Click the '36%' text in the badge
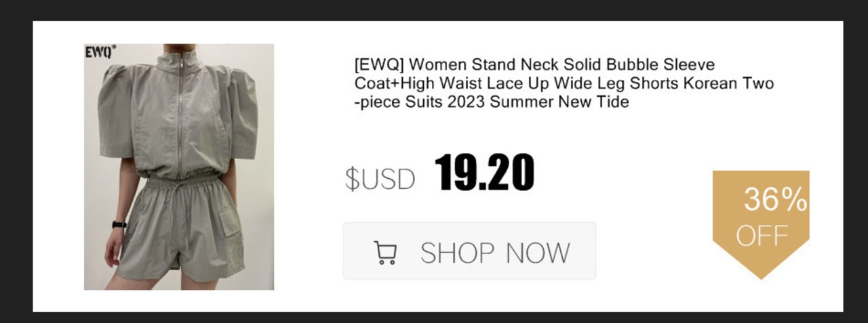868x323 pixels. pyautogui.click(x=775, y=200)
